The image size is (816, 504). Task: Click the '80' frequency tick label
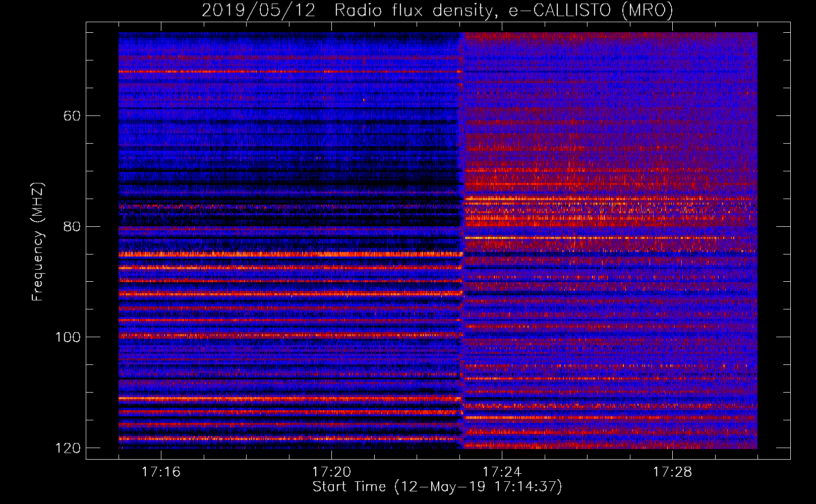click(x=72, y=226)
